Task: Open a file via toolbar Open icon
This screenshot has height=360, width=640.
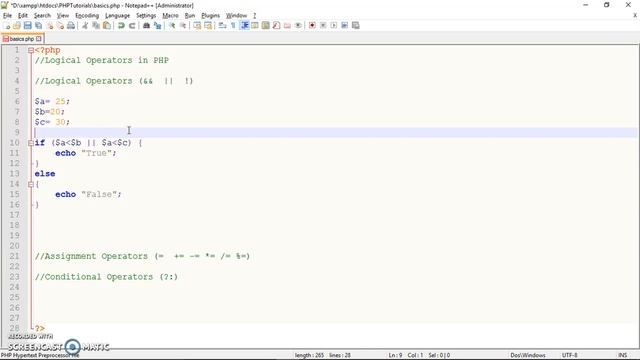Action: coord(17,25)
